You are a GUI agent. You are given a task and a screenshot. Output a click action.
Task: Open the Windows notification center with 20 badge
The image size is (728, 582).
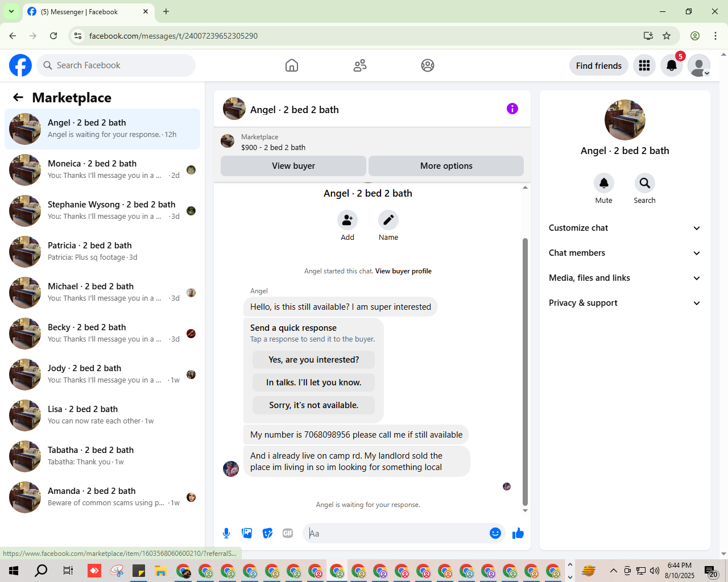710,571
